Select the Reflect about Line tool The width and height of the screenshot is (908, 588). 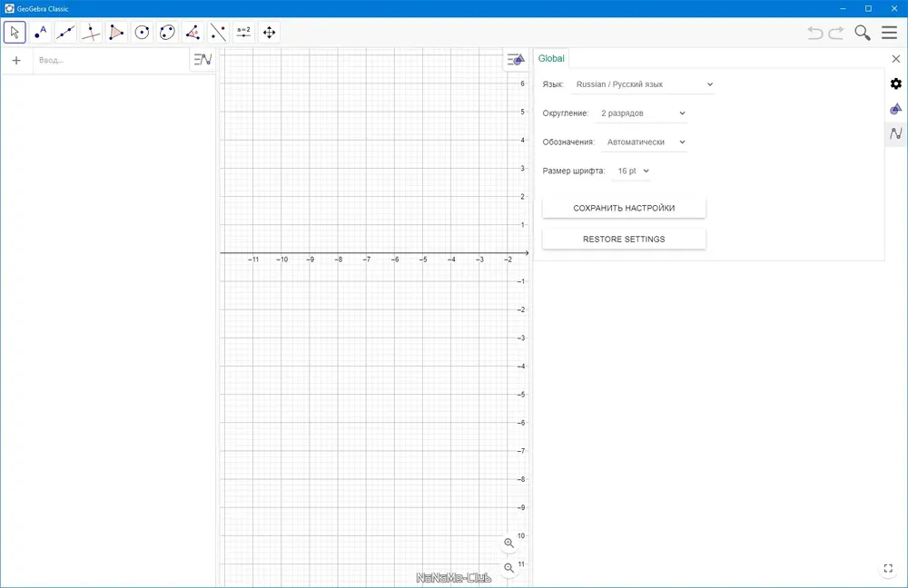click(218, 33)
